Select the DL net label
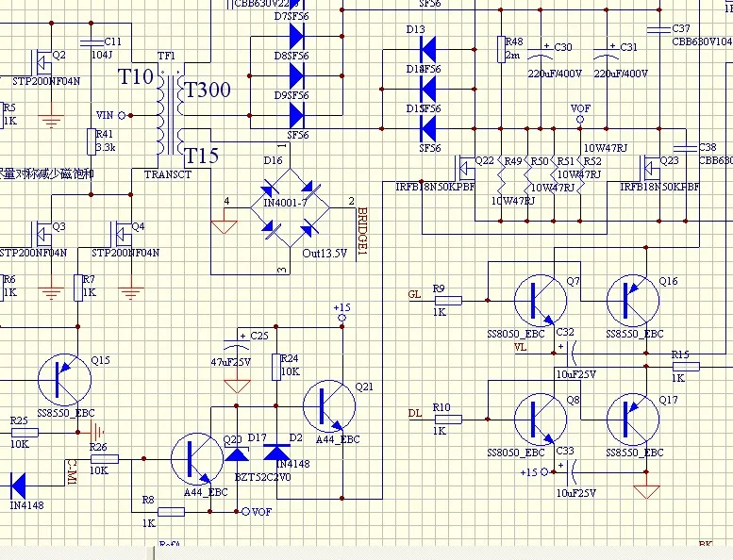733x560 pixels. (415, 413)
